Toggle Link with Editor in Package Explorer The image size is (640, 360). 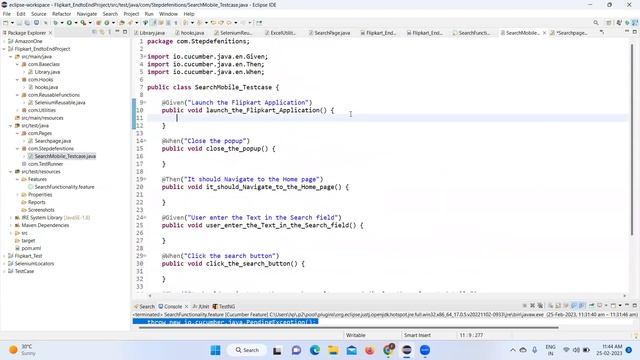(102, 32)
